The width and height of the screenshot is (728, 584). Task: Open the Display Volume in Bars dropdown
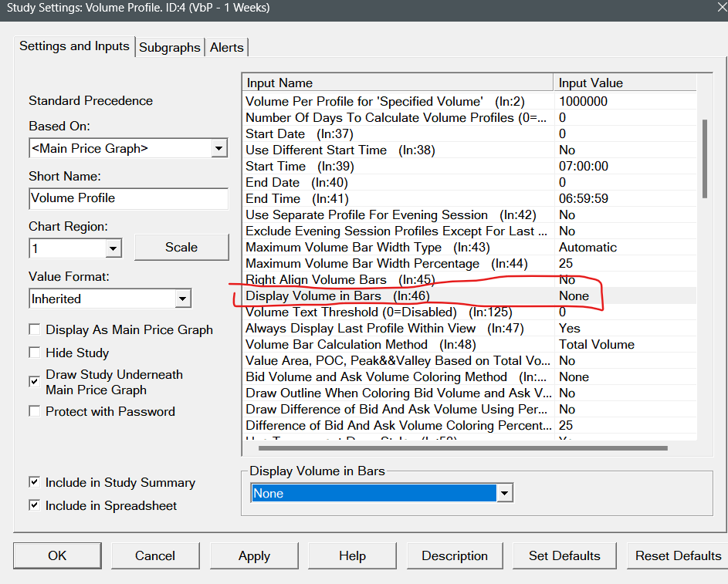click(504, 493)
